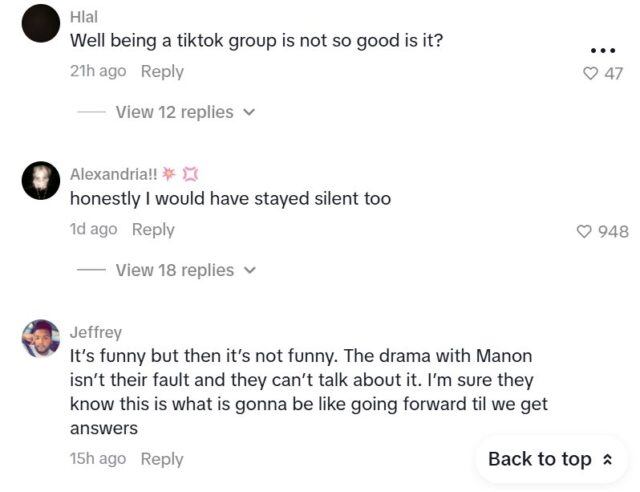
Task: Click the chevron beside View 12 replies
Action: (x=250, y=113)
